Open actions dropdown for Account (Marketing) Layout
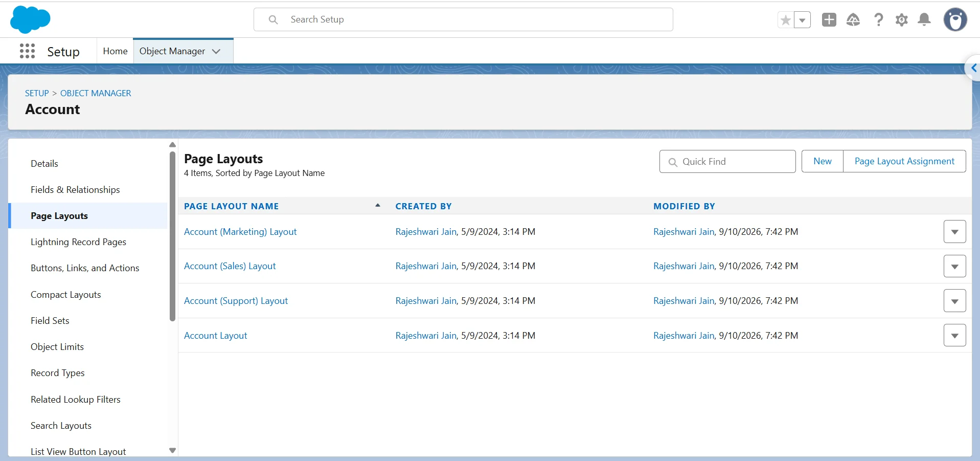This screenshot has height=461, width=980. point(954,232)
